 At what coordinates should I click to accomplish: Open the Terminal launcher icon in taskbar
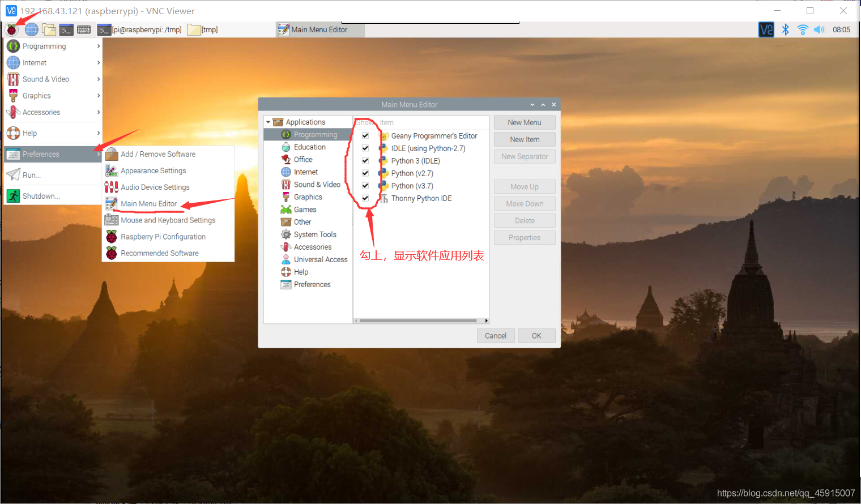66,29
